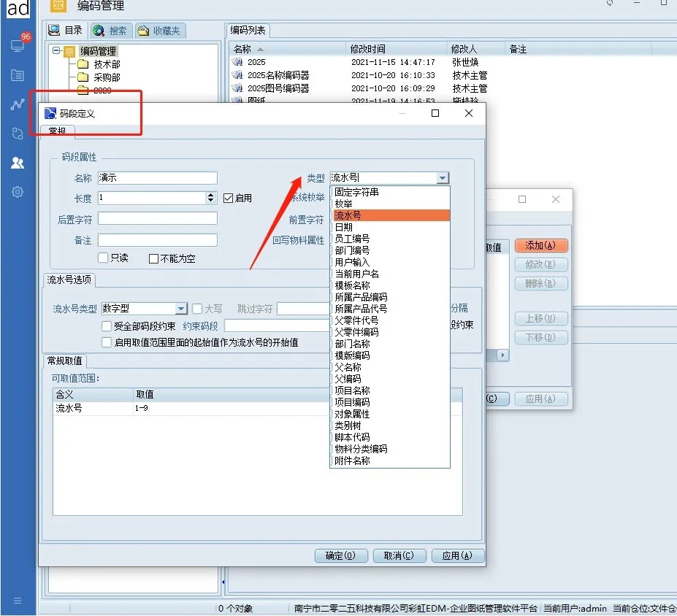Click the 上移(U) button in back dialog
The height and width of the screenshot is (616, 677).
pyautogui.click(x=541, y=318)
